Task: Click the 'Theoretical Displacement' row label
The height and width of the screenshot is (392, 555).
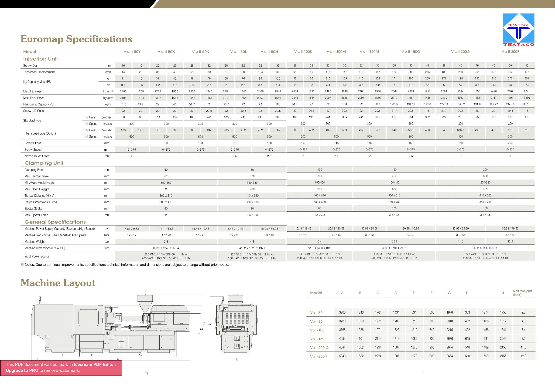Action: pyautogui.click(x=39, y=72)
